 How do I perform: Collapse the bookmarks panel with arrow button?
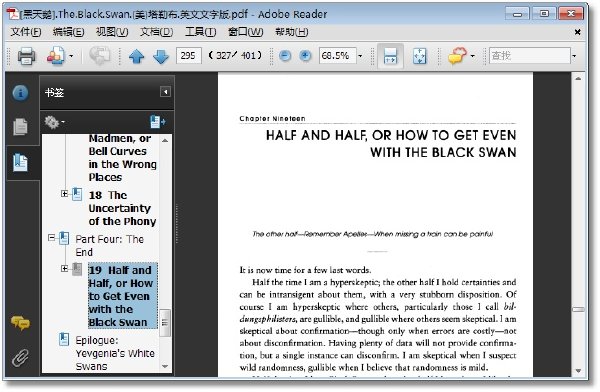pos(165,92)
